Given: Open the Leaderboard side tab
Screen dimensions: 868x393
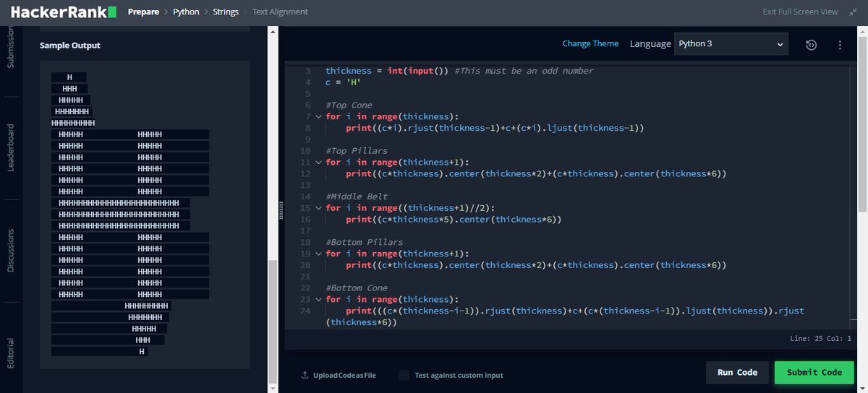Looking at the screenshot, I should coord(10,147).
